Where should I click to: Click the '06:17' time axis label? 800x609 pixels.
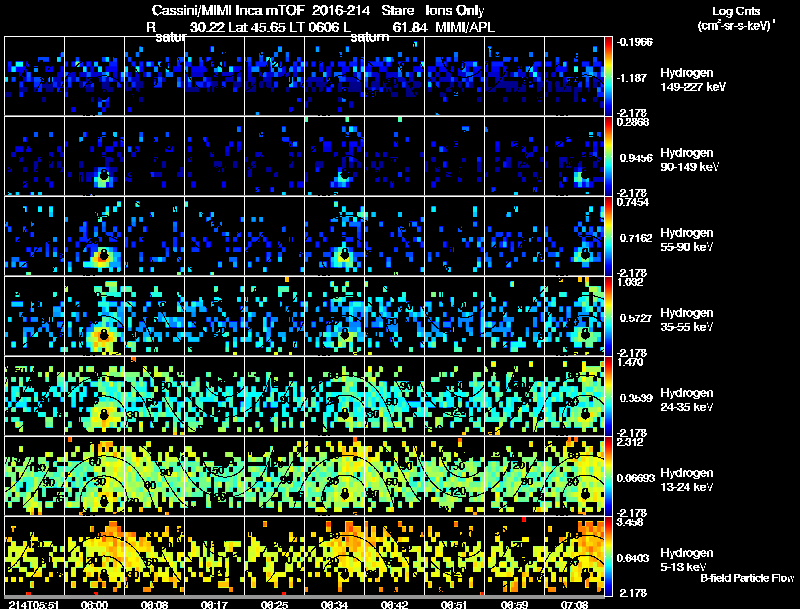[214, 604]
